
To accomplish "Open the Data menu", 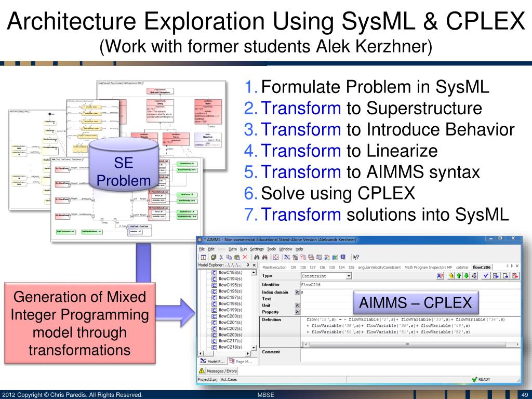I will 232,249.
